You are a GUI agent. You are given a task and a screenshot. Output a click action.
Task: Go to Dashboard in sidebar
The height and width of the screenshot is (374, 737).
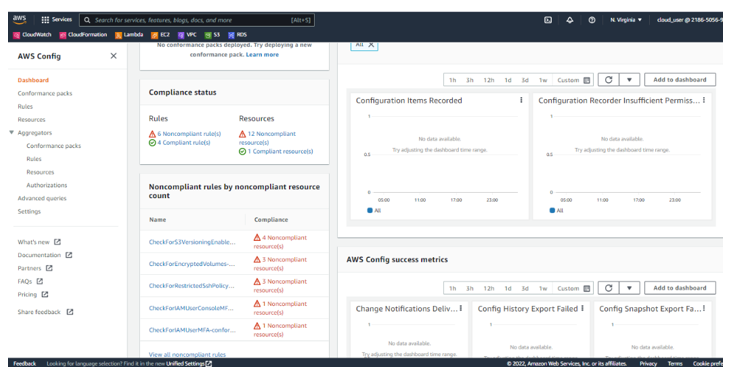[33, 80]
